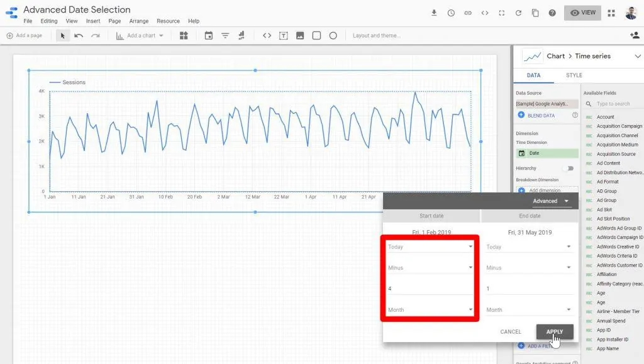Insert a filter control from toolbar
Image resolution: width=644 pixels, height=364 pixels.
(x=225, y=36)
